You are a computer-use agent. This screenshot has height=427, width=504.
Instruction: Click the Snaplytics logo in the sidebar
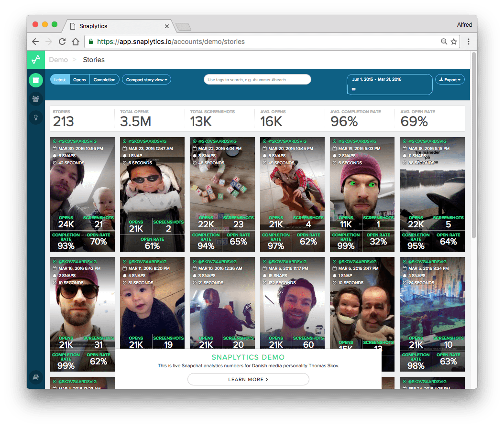(35, 60)
